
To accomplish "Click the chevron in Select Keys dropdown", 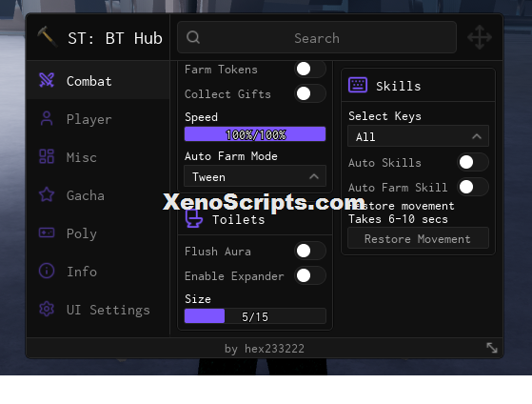I will click(x=477, y=136).
